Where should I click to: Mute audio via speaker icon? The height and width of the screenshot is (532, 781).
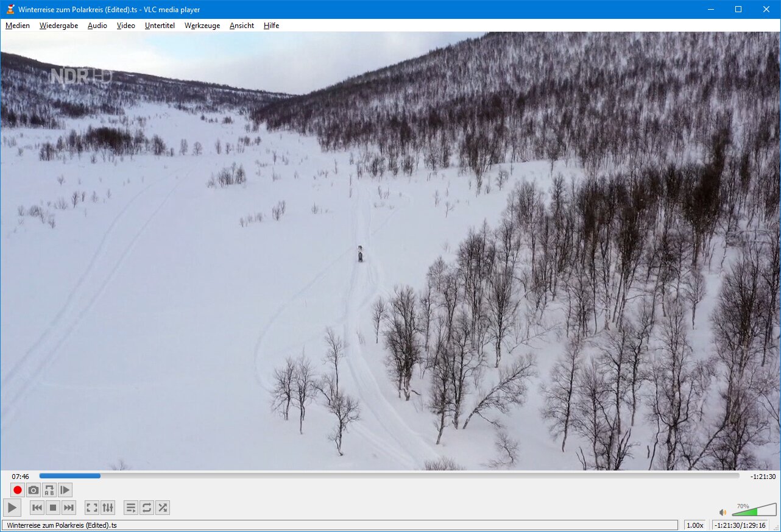click(x=723, y=512)
